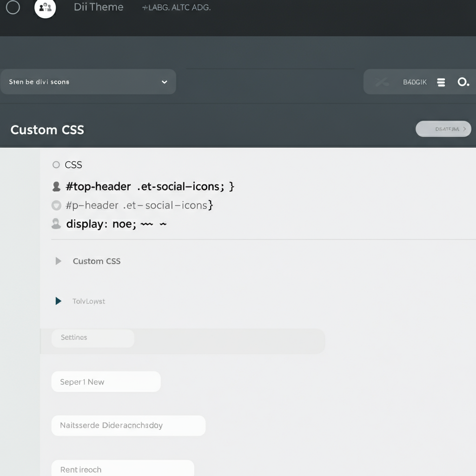Click the Rent ireoch field
The image size is (476, 476).
click(x=123, y=469)
